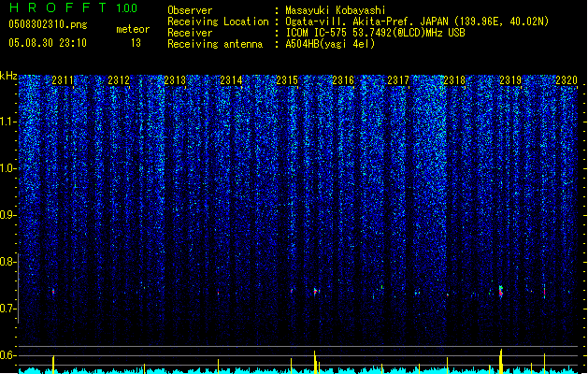The height and width of the screenshot is (374, 588).
Task: Click the tallest yellow spike below 2319
Action: [x=501, y=361]
